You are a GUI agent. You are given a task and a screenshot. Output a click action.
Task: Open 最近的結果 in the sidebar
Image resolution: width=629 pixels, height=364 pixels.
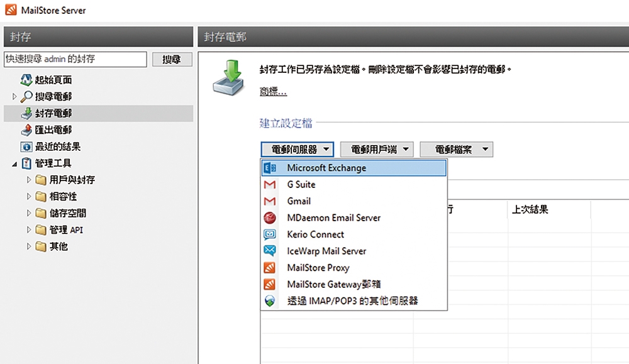click(58, 146)
